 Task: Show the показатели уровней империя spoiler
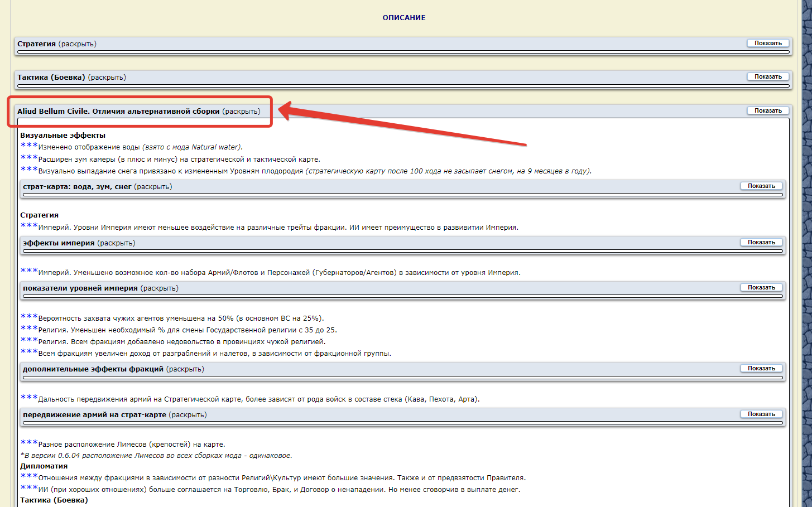pos(761,288)
